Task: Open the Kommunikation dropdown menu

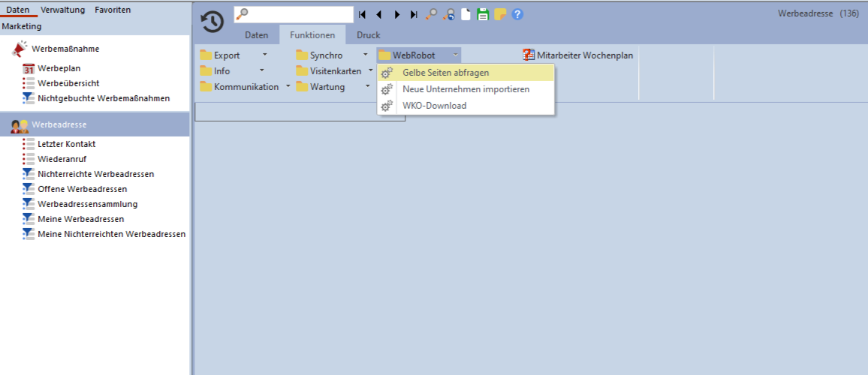Action: point(288,87)
